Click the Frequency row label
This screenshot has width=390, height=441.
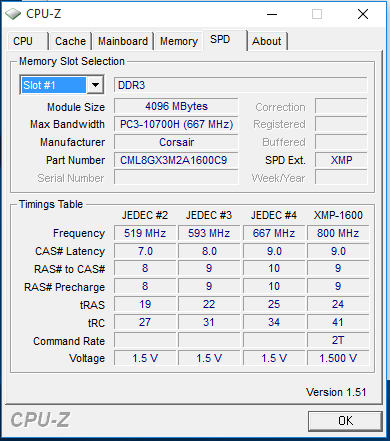[x=79, y=233]
